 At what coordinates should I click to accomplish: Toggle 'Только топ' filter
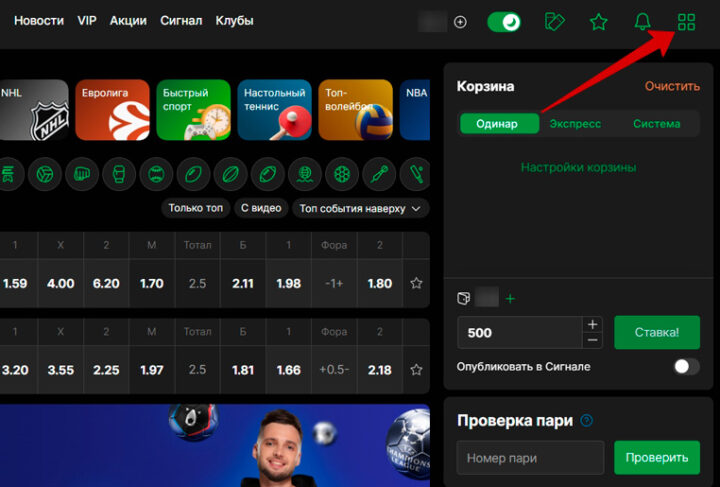click(x=196, y=208)
